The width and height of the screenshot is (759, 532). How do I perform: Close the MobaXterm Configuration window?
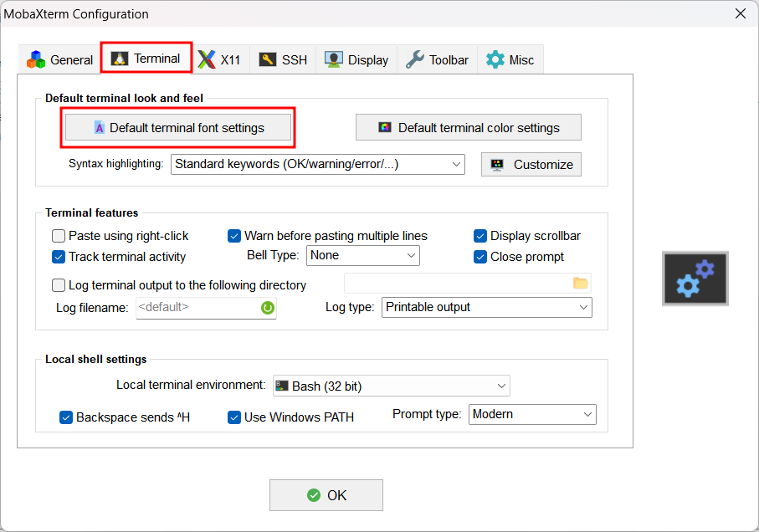point(740,13)
